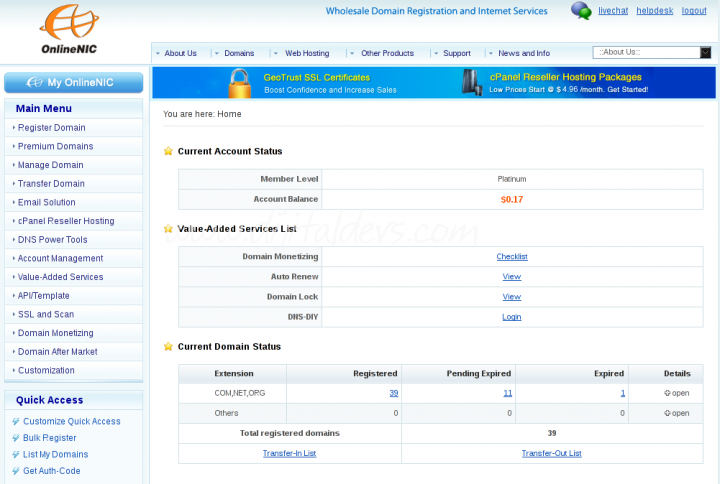Open the Web Hosting top menu

pyautogui.click(x=306, y=53)
